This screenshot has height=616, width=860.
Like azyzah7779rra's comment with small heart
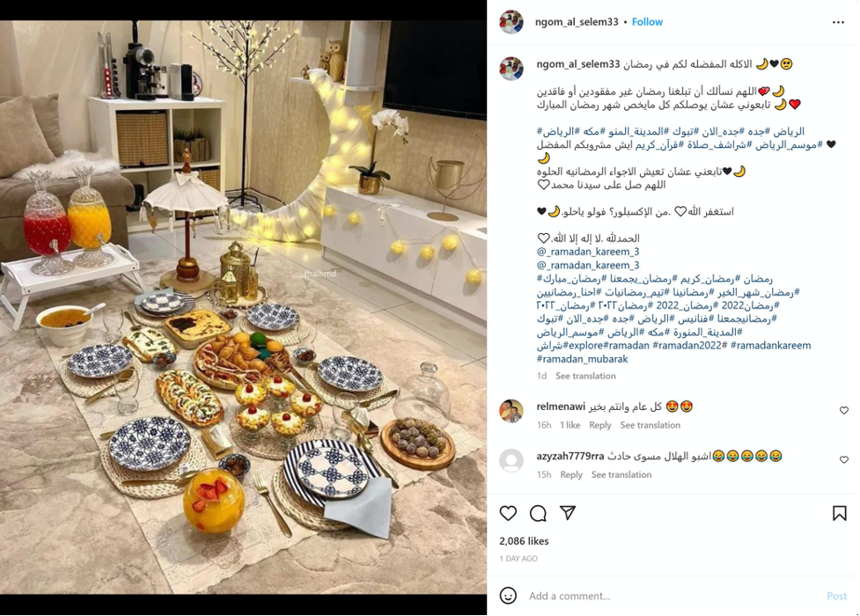click(844, 459)
